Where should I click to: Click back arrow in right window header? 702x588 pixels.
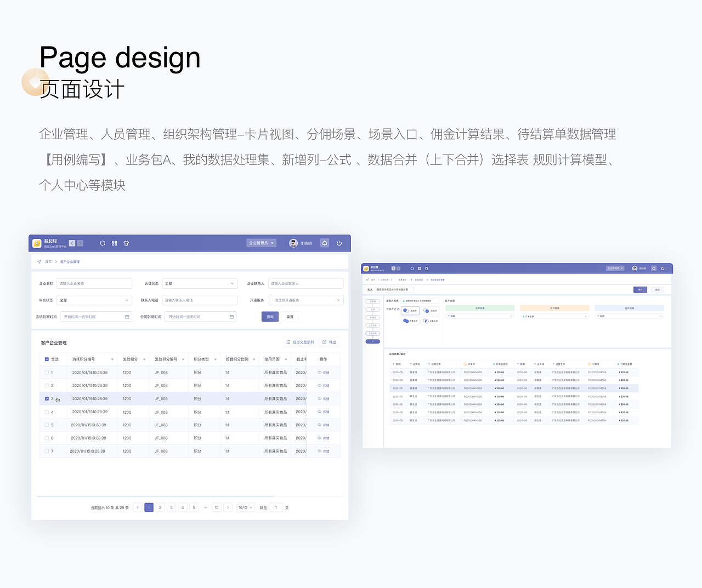(393, 269)
